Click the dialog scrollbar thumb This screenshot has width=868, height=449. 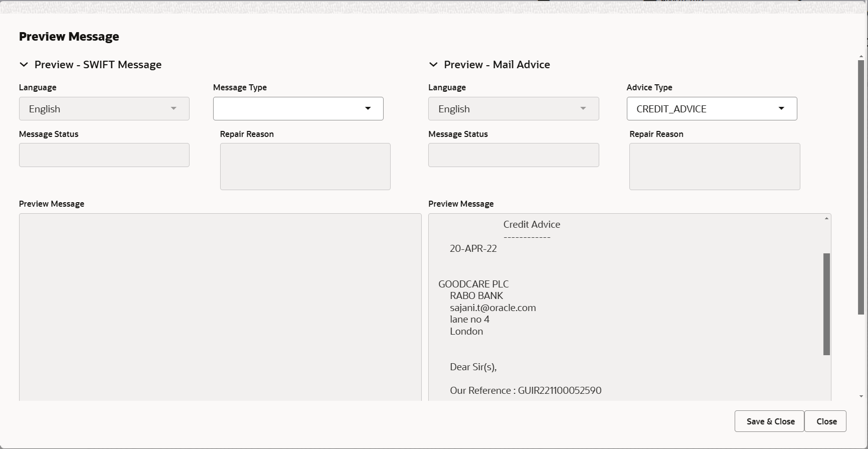tap(861, 188)
